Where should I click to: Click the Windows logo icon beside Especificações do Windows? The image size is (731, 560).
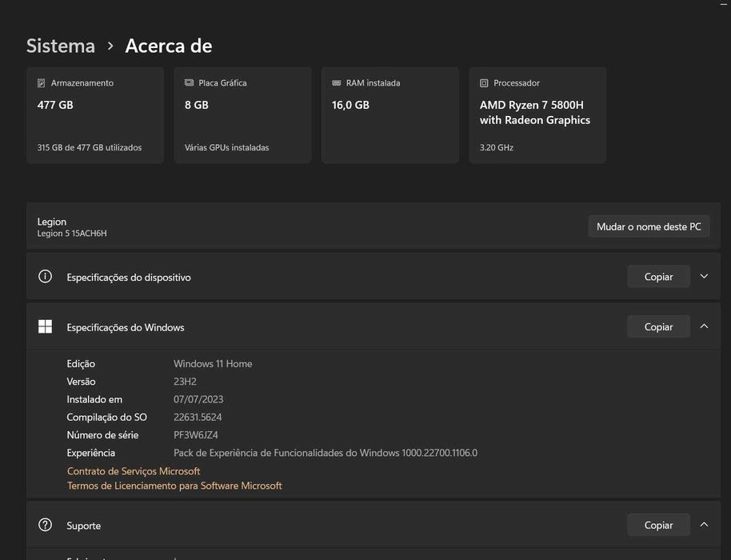(x=46, y=326)
